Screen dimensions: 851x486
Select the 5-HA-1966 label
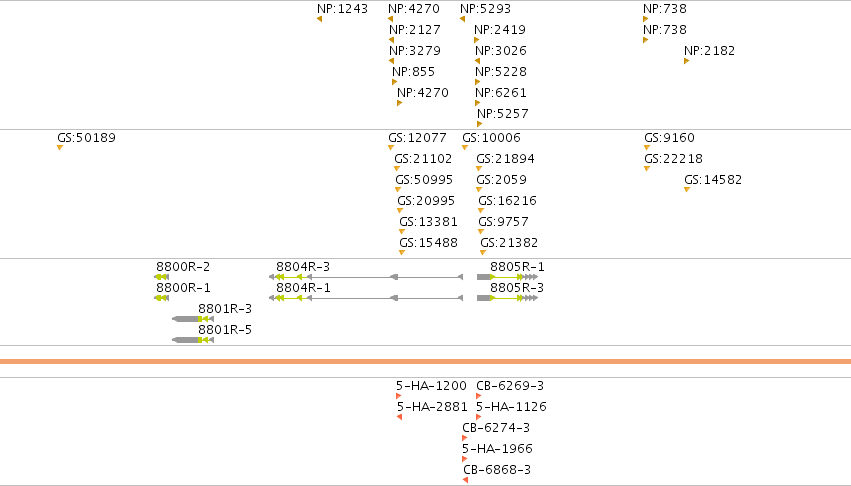click(497, 449)
